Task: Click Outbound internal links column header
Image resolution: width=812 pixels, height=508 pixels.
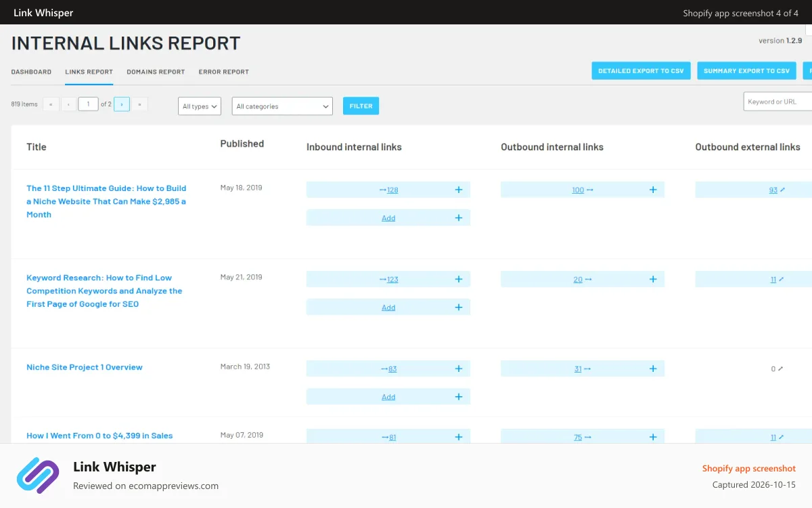Action: [552, 147]
